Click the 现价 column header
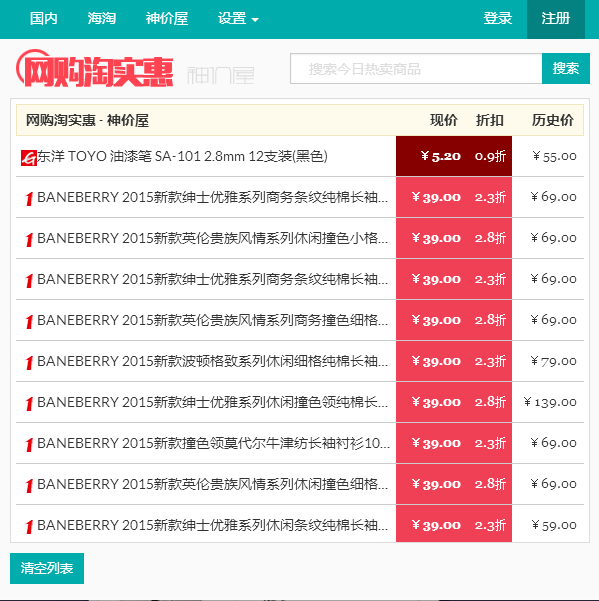The height and width of the screenshot is (601, 599). pos(444,120)
